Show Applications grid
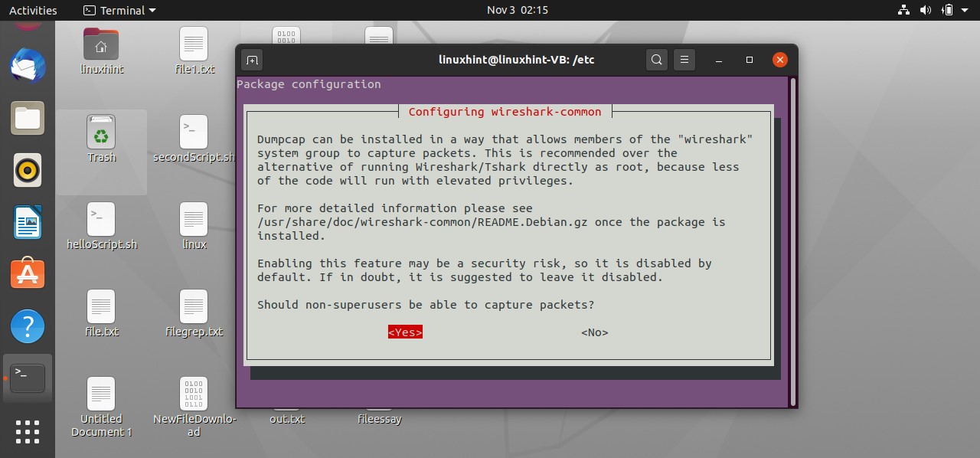The width and height of the screenshot is (980, 458). pos(28,431)
